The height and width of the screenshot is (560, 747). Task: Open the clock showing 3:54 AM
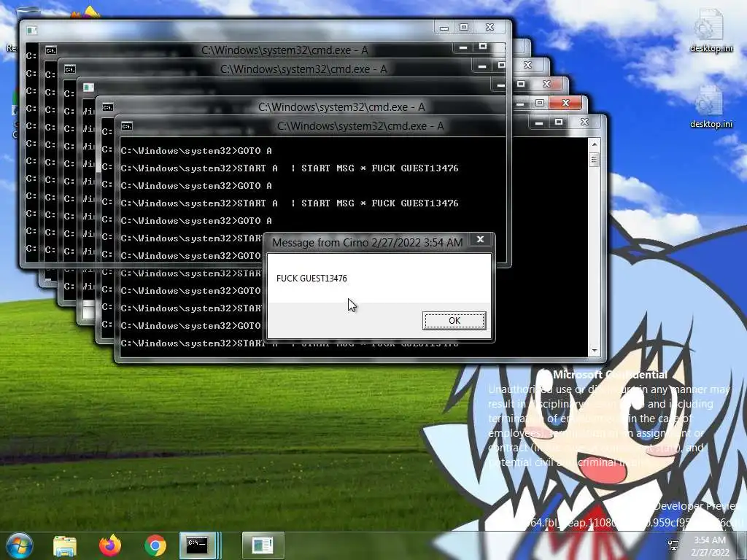710,545
